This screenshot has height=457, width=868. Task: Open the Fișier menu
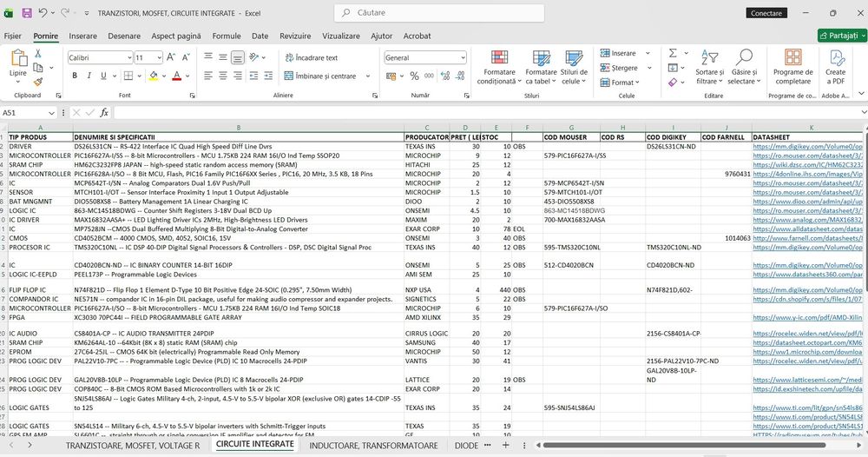(x=13, y=36)
